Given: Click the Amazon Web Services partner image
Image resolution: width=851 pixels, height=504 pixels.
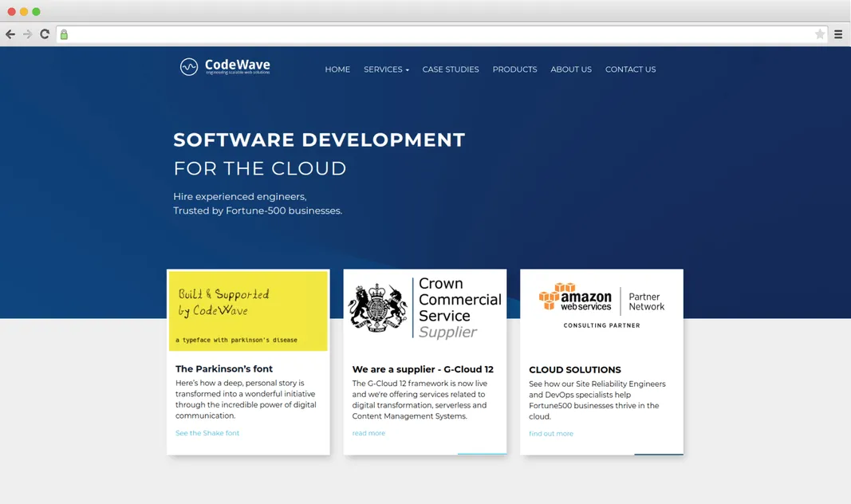Looking at the screenshot, I should click(601, 305).
